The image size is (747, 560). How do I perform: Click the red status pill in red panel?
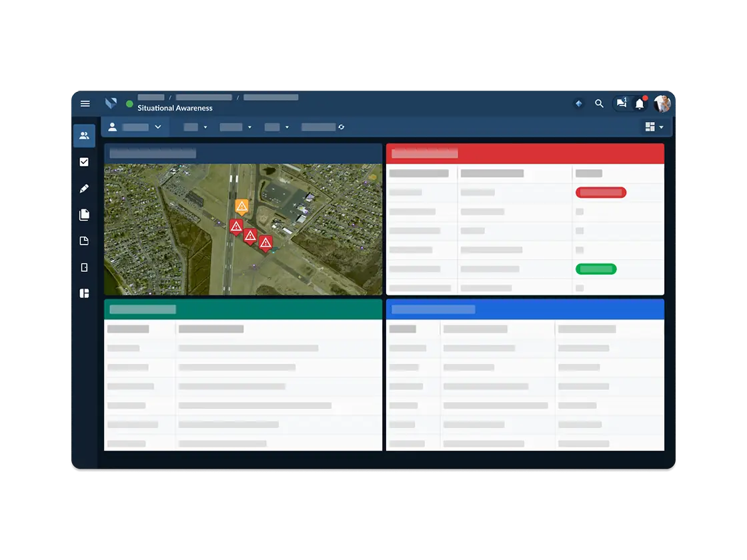(x=601, y=193)
